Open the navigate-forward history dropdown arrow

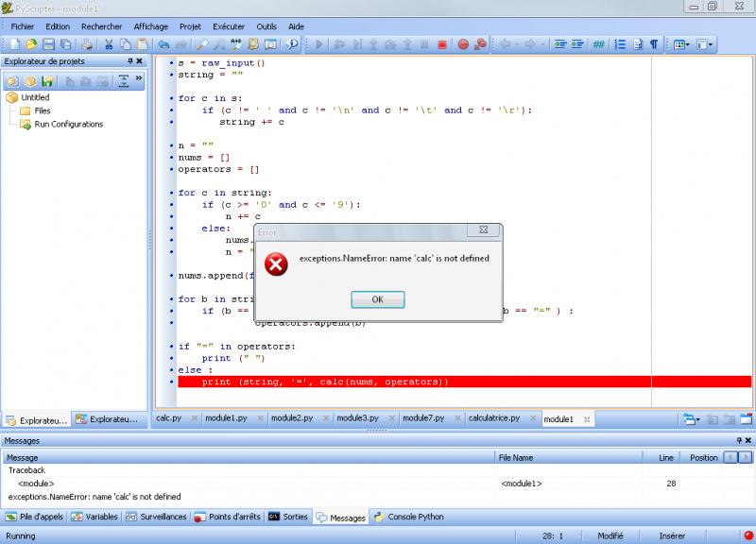pos(542,44)
